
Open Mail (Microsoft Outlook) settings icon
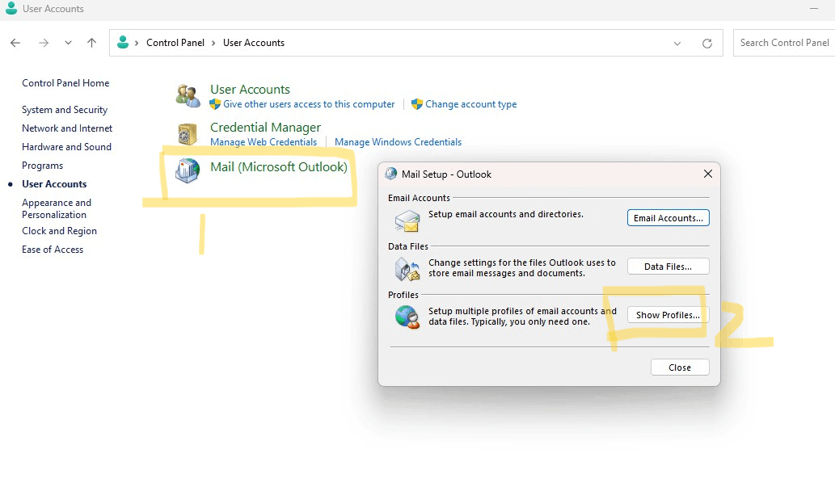(x=188, y=170)
